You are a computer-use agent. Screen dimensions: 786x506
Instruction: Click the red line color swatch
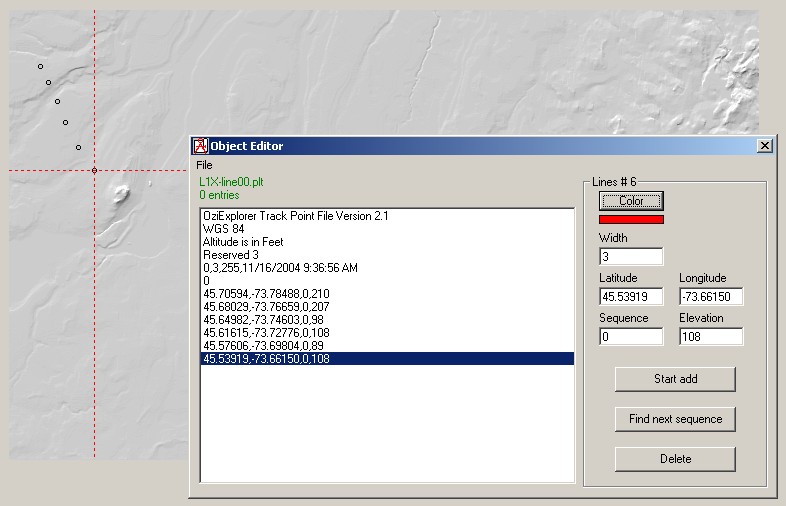pyautogui.click(x=631, y=220)
